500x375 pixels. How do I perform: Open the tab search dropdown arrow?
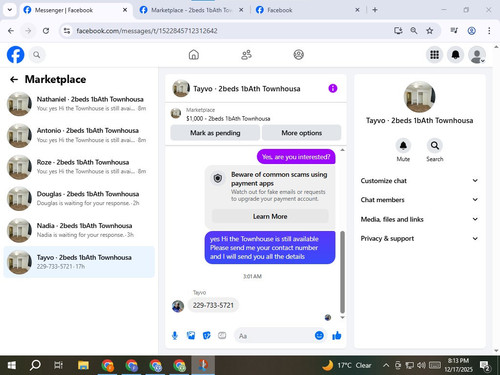coord(10,10)
